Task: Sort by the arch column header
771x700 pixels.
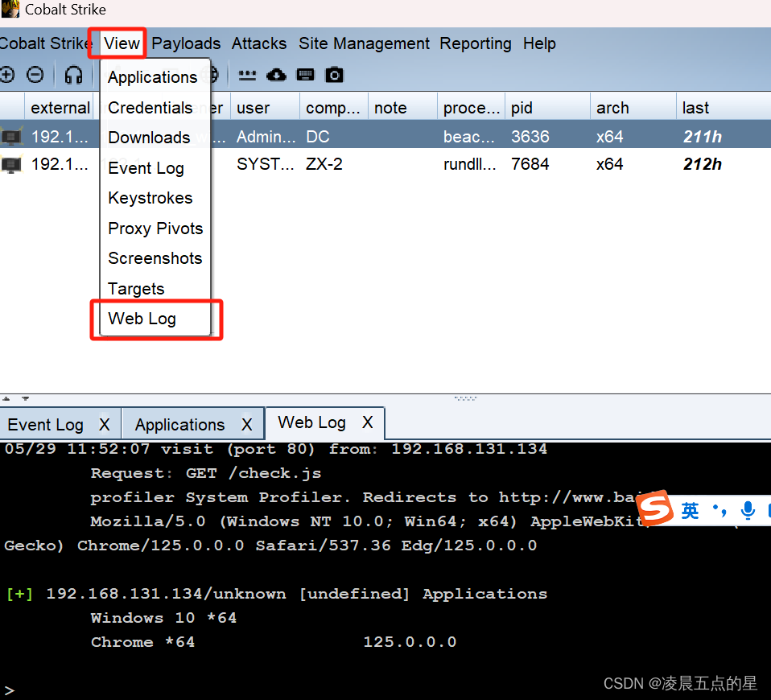Action: click(x=633, y=108)
